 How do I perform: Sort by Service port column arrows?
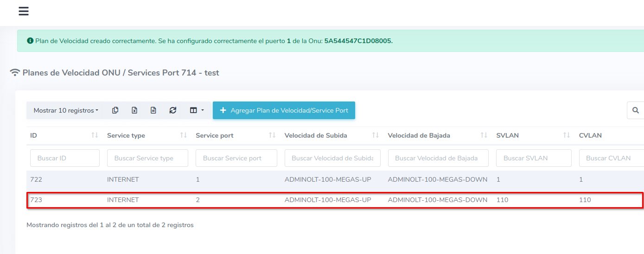click(x=272, y=135)
